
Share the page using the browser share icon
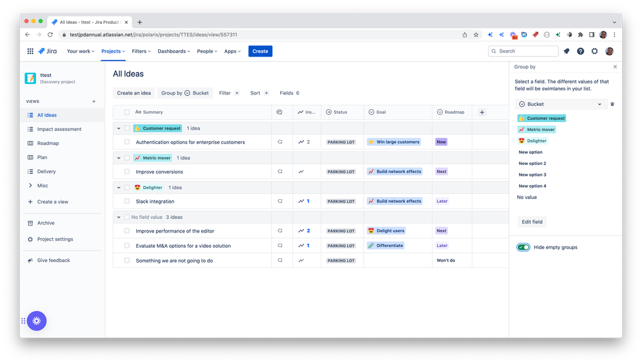465,35
